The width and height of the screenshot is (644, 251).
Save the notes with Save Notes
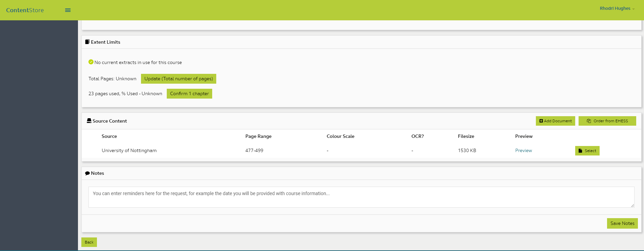point(622,223)
